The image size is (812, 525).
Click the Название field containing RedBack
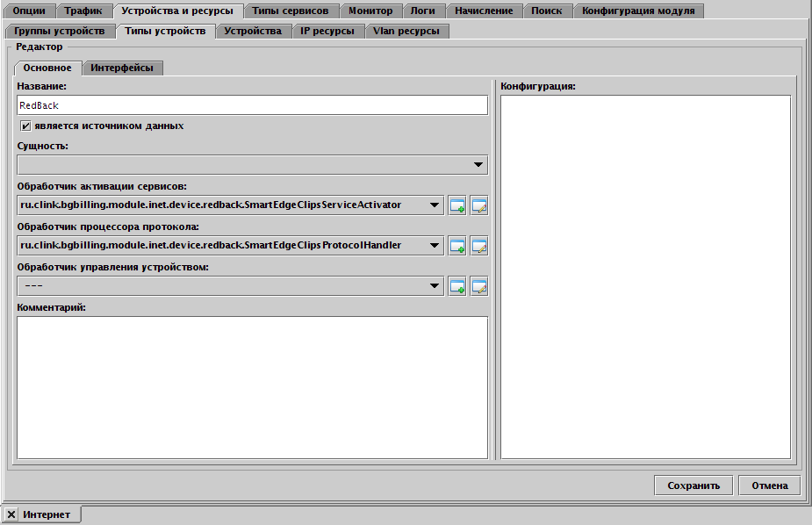(252, 105)
